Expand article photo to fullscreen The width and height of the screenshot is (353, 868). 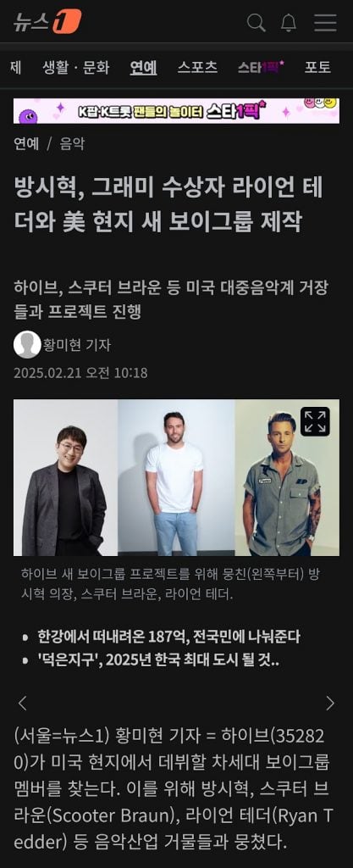click(x=315, y=422)
